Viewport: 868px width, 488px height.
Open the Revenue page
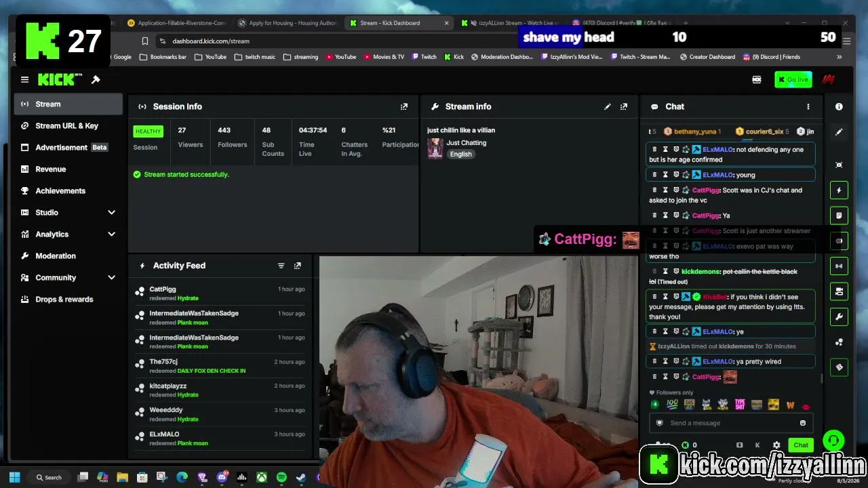pyautogui.click(x=68, y=169)
